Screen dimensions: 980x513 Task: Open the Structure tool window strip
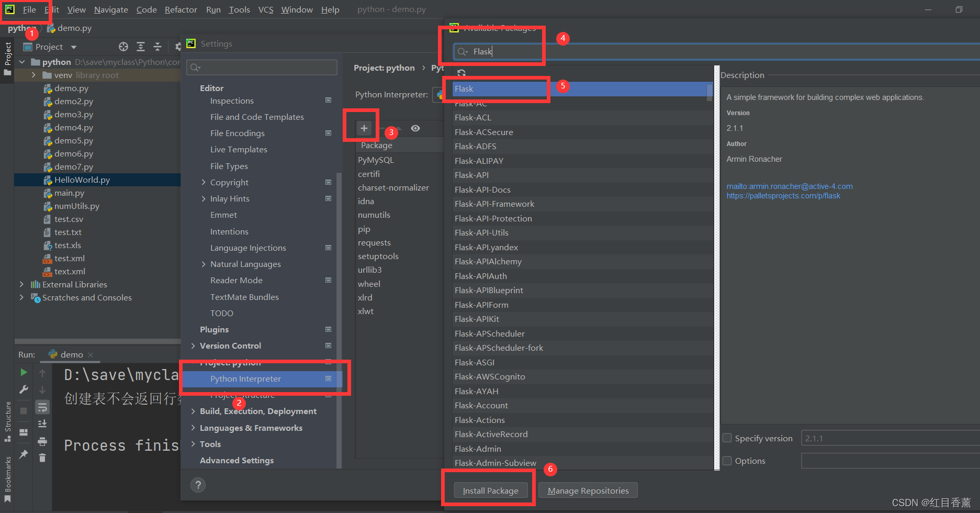pos(7,421)
